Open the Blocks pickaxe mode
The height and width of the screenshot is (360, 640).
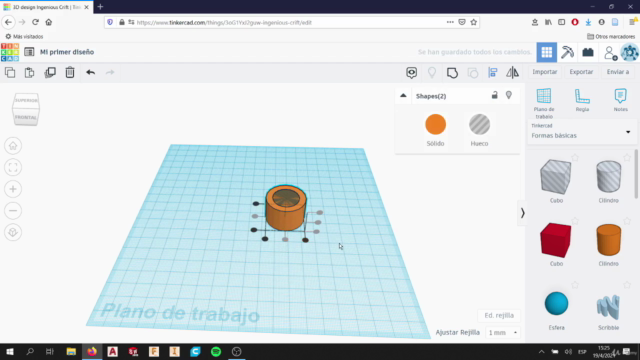coord(567,52)
